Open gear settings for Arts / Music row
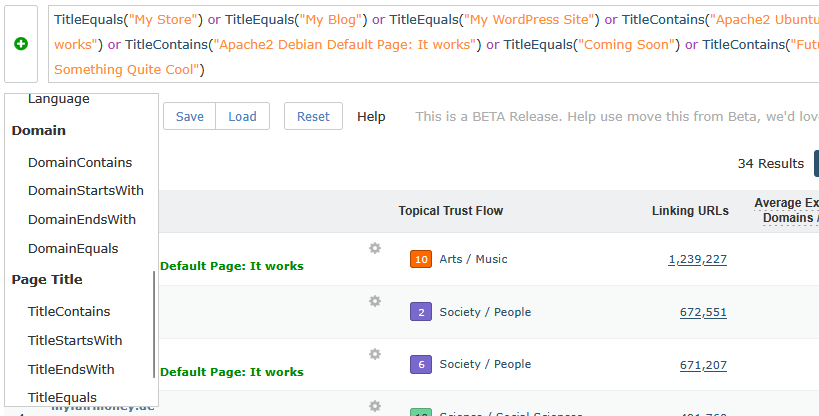The image size is (819, 416). (x=375, y=248)
